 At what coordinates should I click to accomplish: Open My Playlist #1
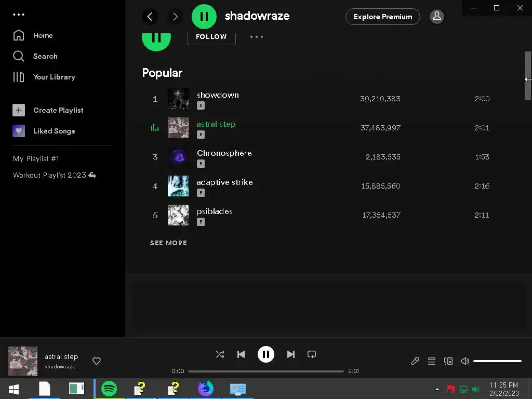pos(36,158)
